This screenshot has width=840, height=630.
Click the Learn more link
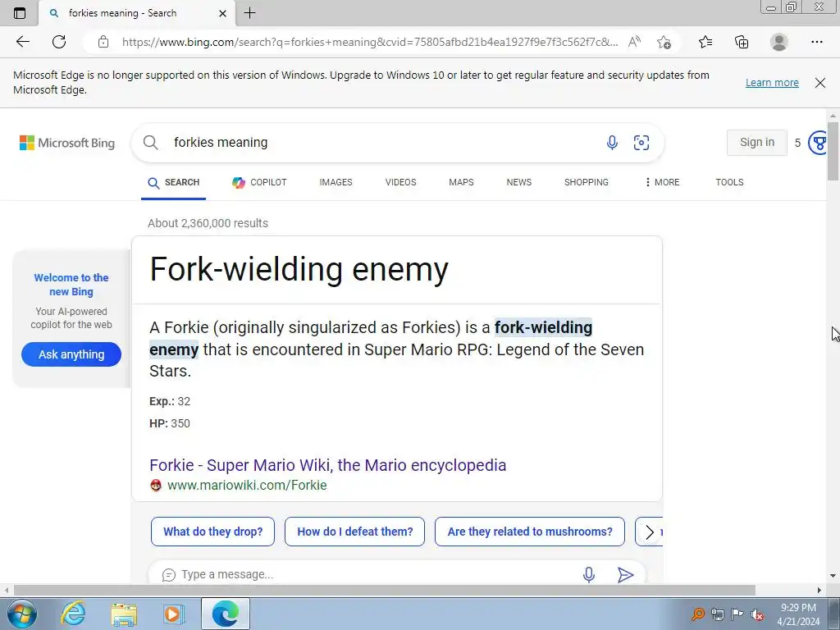pos(772,83)
